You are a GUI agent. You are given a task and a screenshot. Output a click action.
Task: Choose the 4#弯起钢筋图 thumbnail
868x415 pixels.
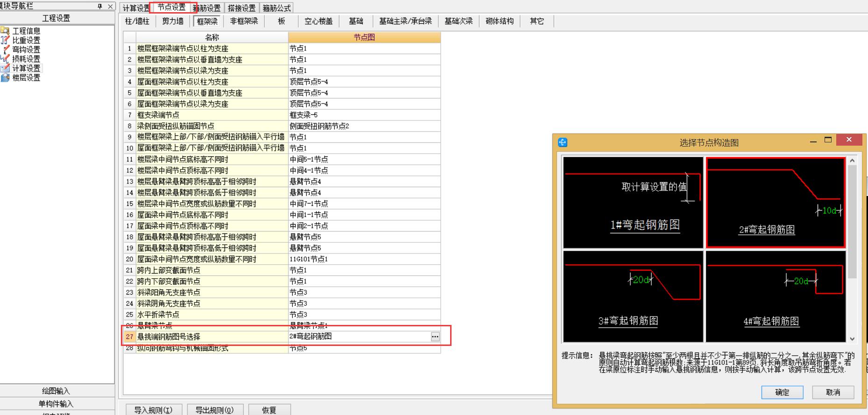776,296
